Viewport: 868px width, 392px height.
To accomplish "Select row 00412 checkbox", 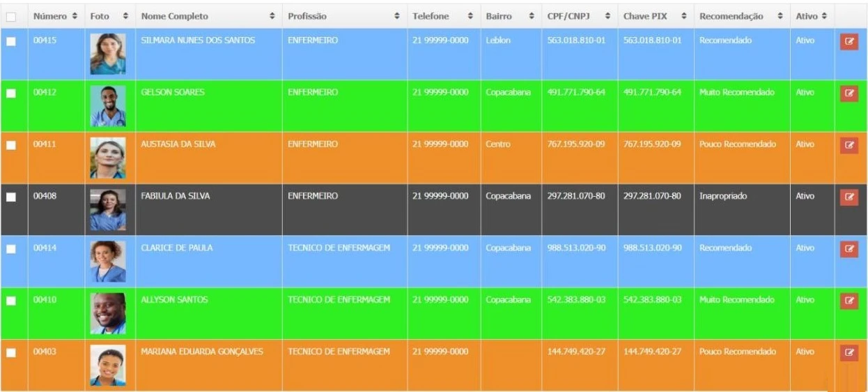I will 10,93.
